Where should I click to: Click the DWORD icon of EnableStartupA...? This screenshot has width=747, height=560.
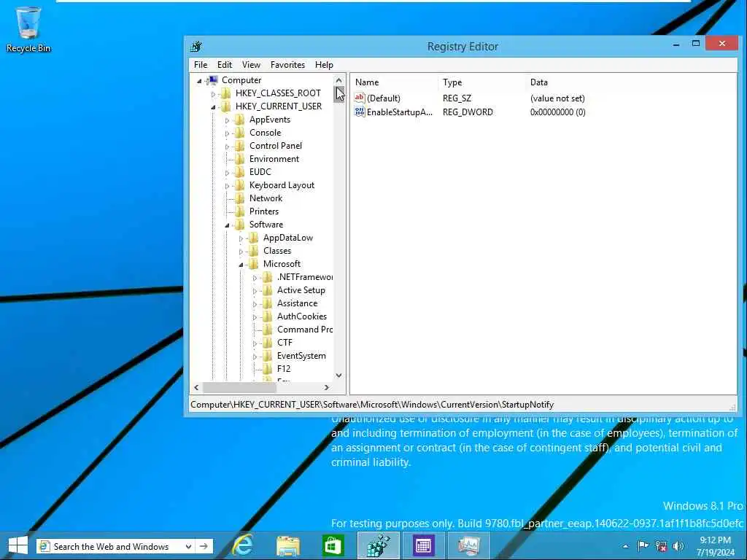(x=359, y=112)
